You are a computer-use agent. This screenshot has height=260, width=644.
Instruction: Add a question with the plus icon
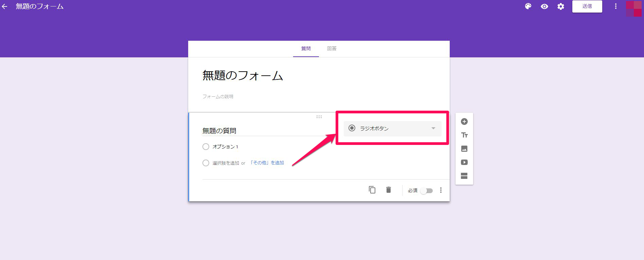click(464, 122)
